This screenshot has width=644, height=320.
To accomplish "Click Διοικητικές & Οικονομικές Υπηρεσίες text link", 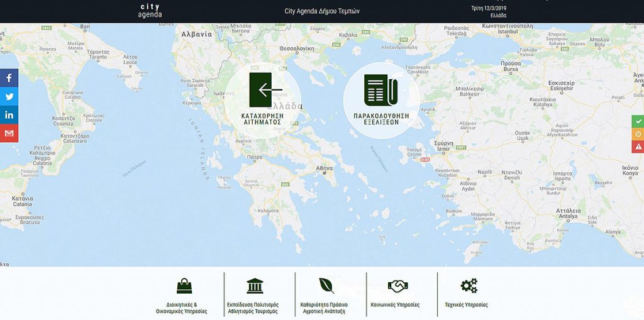I will [x=182, y=308].
